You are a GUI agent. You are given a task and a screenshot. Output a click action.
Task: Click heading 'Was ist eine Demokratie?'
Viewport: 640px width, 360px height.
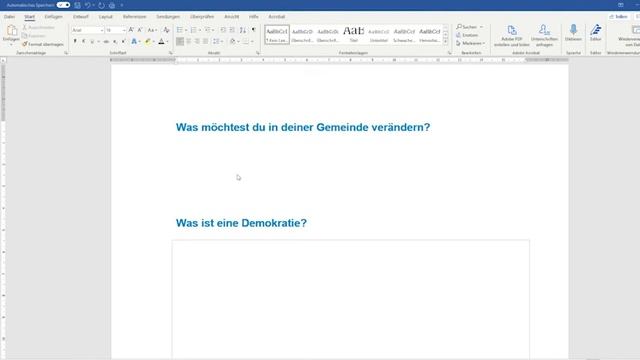coord(241,223)
